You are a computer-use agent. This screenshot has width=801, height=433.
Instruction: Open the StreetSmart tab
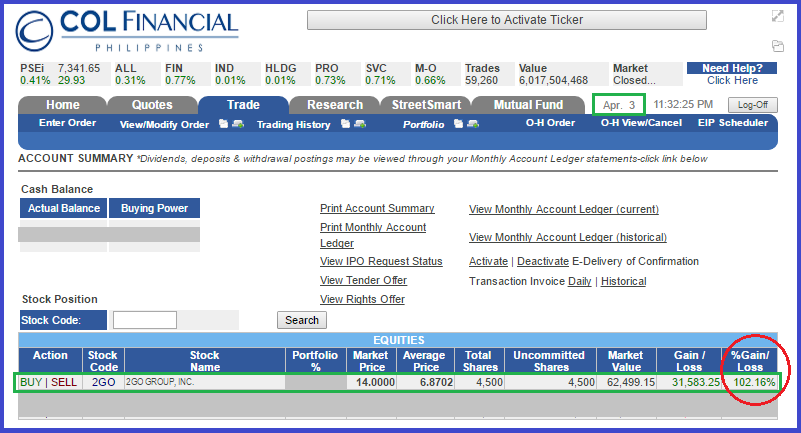(x=426, y=105)
